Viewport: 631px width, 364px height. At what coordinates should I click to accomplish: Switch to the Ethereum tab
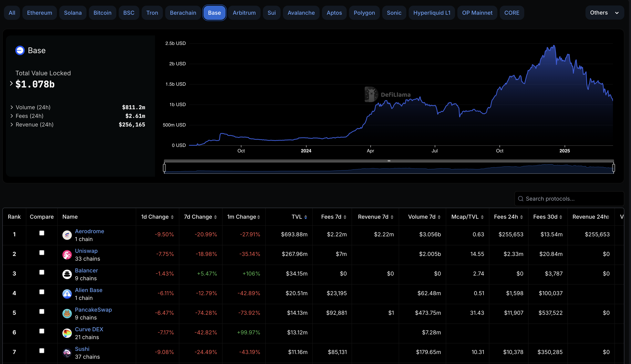[39, 13]
